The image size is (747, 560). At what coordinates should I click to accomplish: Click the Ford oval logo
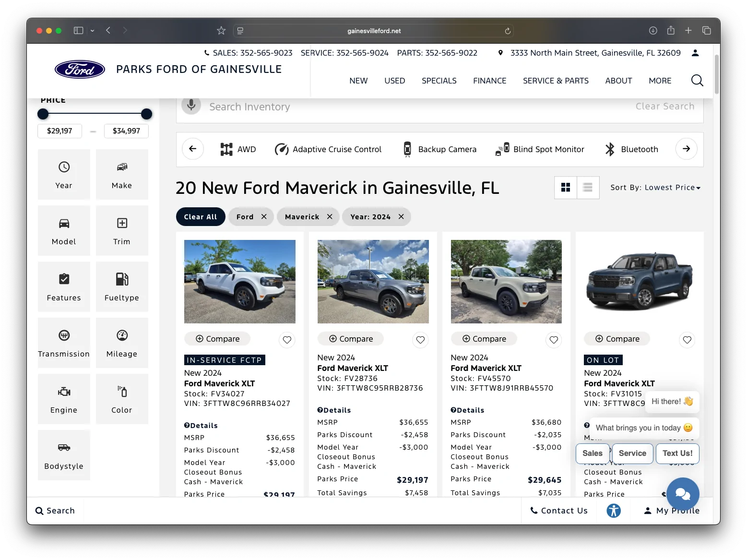[80, 70]
